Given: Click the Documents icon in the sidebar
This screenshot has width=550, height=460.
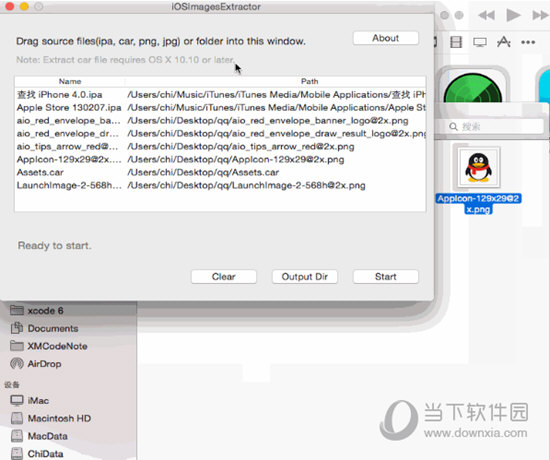Looking at the screenshot, I should pyautogui.click(x=17, y=328).
